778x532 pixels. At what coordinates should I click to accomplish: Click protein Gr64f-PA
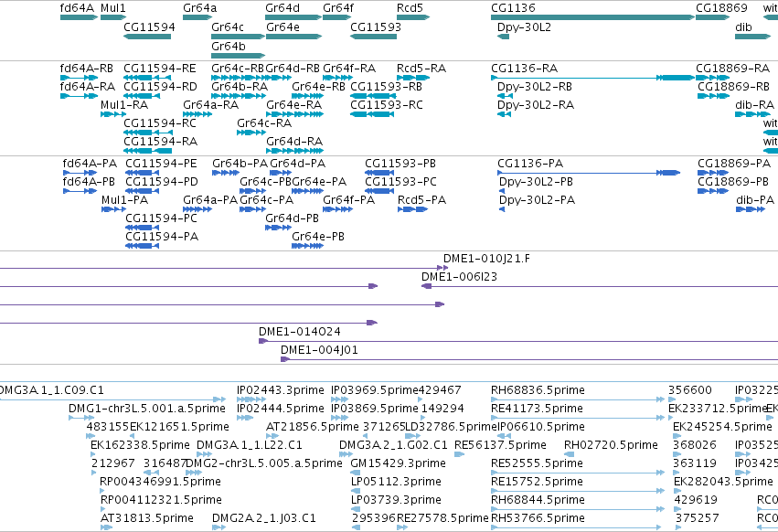[349, 200]
